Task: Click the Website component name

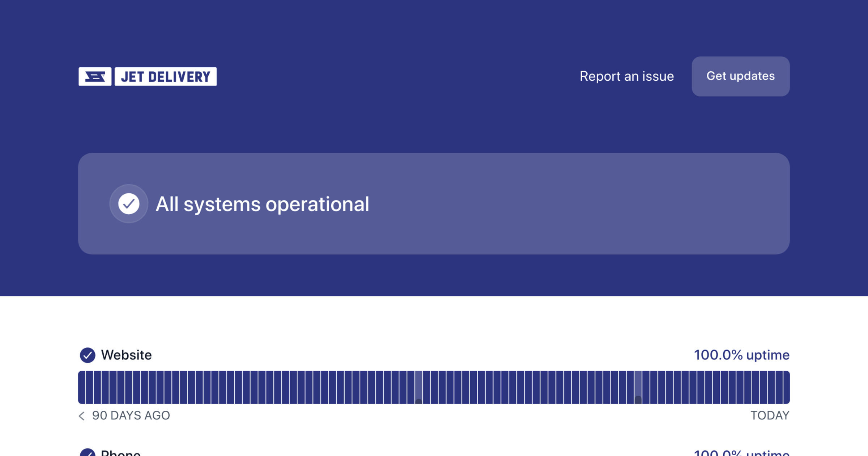Action: click(x=126, y=355)
